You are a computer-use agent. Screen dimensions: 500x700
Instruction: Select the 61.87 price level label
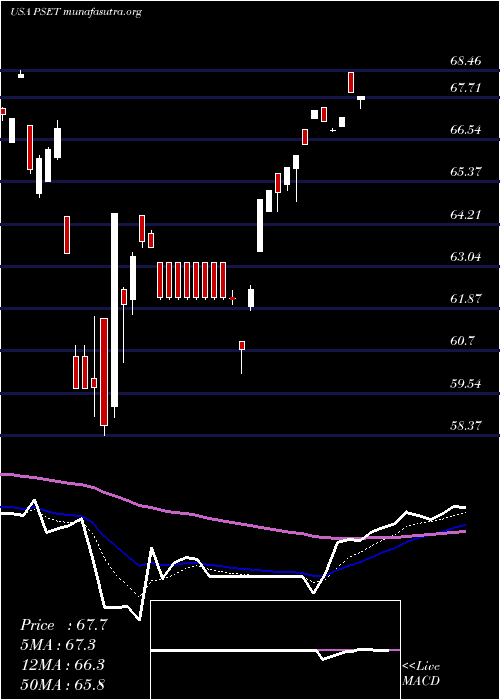(x=466, y=299)
